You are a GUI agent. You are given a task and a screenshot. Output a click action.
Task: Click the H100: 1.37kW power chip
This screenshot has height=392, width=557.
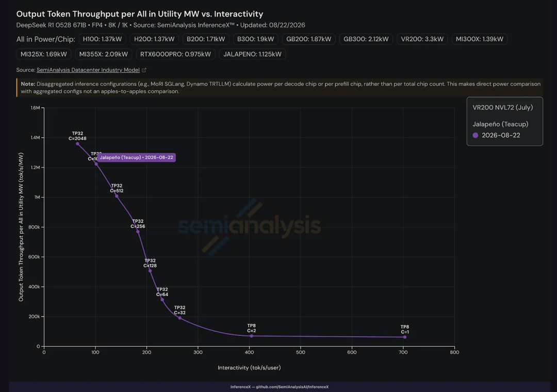[102, 39]
